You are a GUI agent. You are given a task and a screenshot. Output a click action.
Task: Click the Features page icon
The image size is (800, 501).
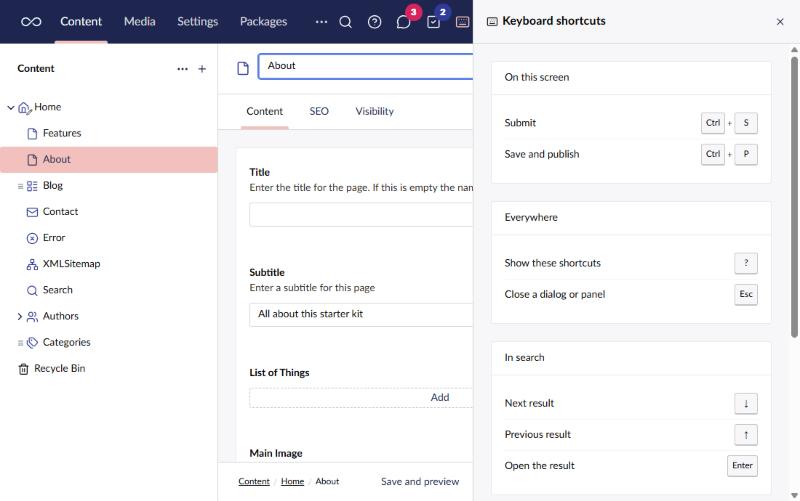(32, 134)
